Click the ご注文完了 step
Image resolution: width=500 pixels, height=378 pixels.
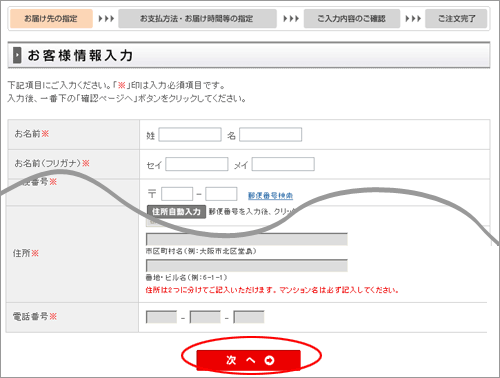coord(456,18)
